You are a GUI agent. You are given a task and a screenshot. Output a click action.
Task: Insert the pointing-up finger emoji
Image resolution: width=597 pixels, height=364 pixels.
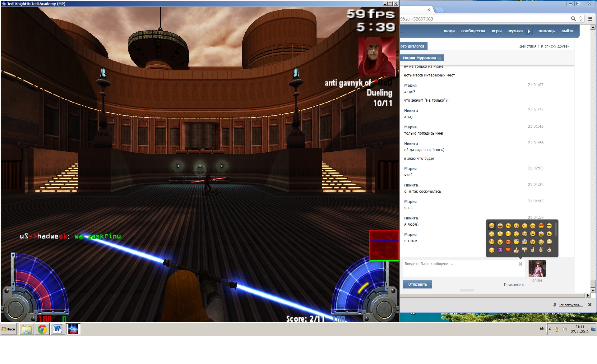point(533,250)
